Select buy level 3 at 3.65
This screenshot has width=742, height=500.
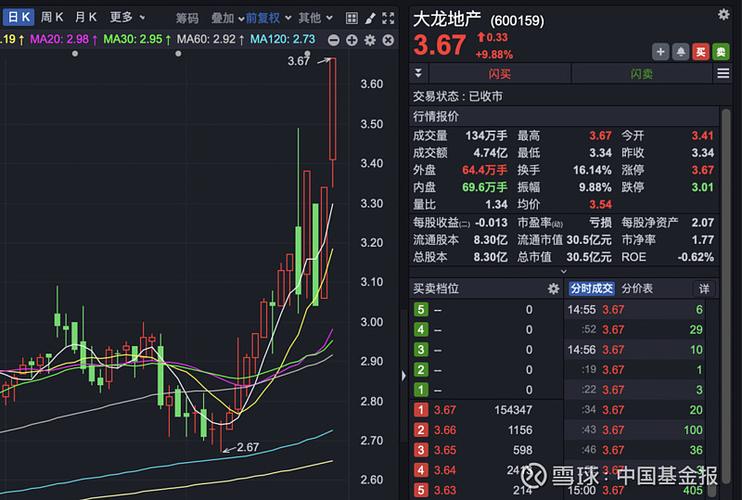[487, 450]
